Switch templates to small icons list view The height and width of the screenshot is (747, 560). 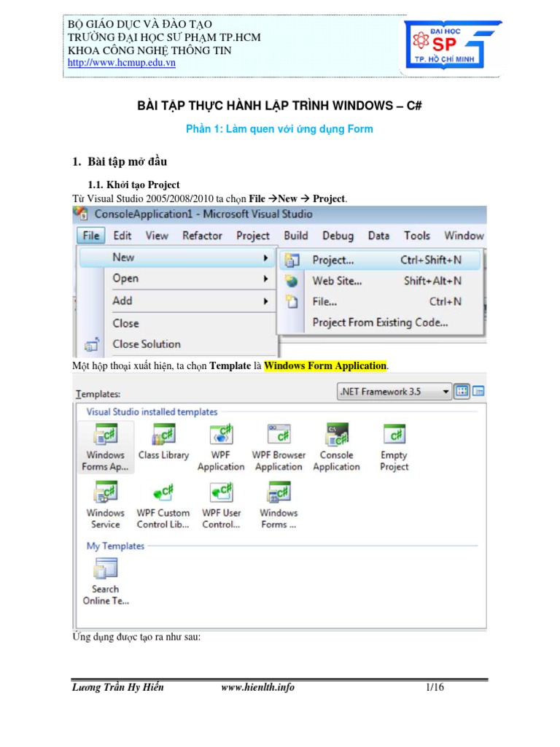[478, 391]
